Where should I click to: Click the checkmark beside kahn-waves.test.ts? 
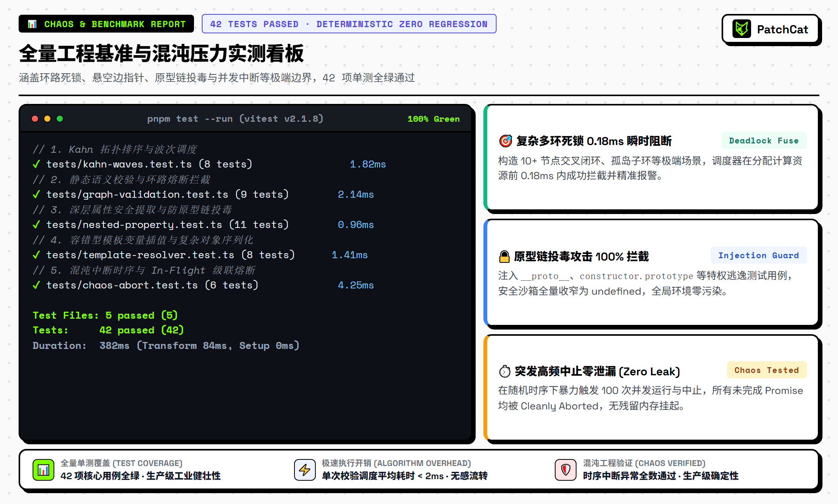point(36,164)
